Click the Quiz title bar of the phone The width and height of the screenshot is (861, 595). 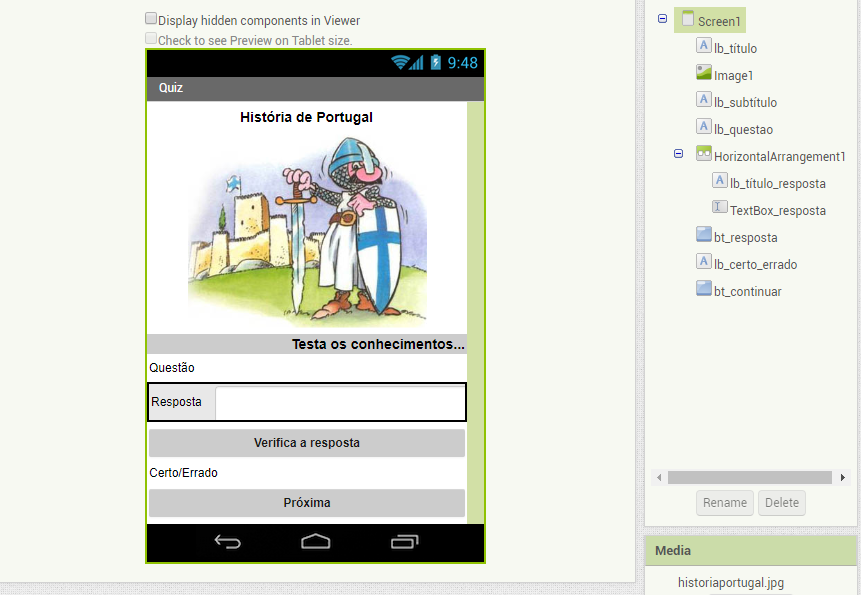pyautogui.click(x=315, y=88)
